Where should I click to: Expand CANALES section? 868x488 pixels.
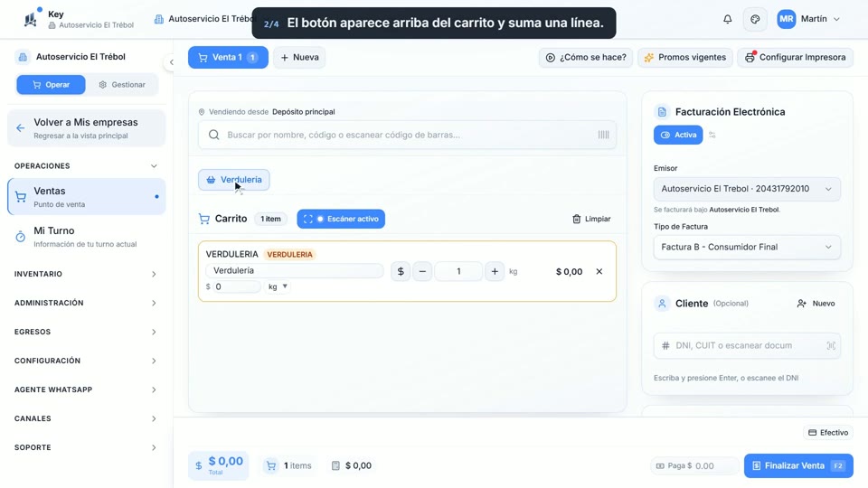pyautogui.click(x=87, y=418)
